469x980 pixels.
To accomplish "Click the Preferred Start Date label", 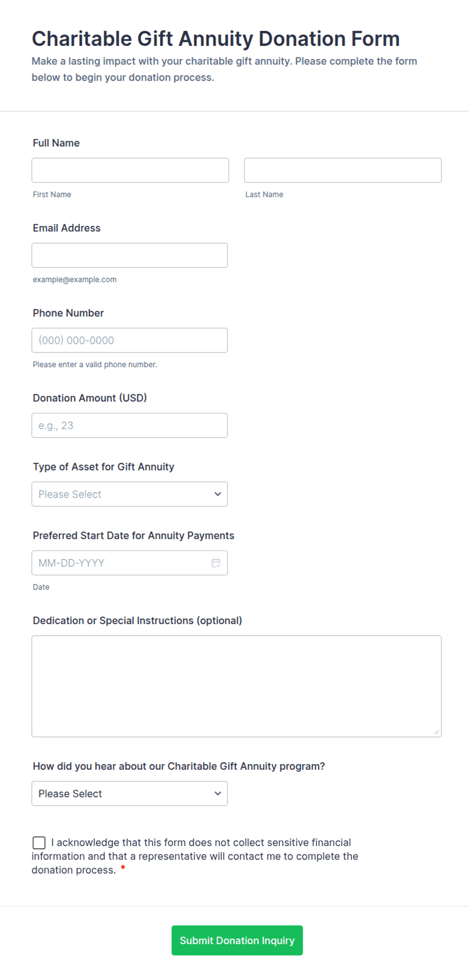I will click(x=134, y=535).
